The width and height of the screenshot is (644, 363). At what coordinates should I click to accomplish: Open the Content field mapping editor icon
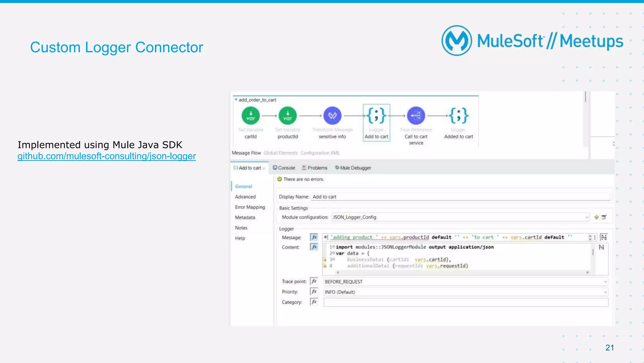click(x=602, y=247)
